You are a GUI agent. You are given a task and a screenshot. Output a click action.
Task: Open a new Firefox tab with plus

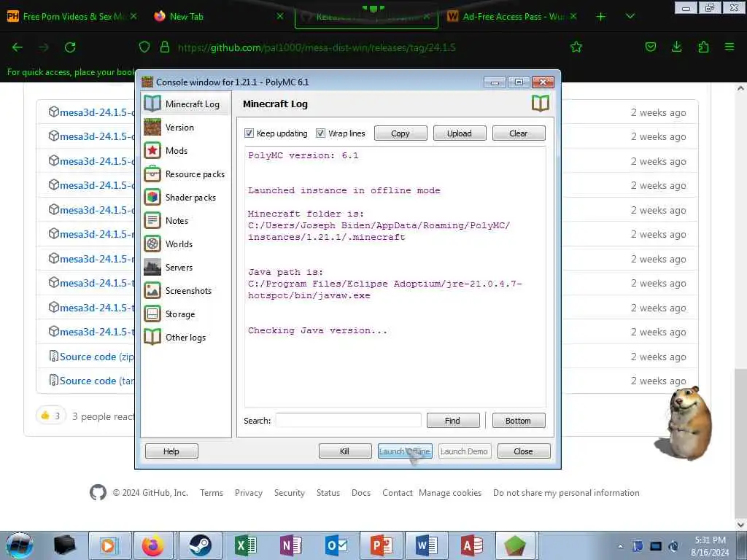[x=601, y=17]
